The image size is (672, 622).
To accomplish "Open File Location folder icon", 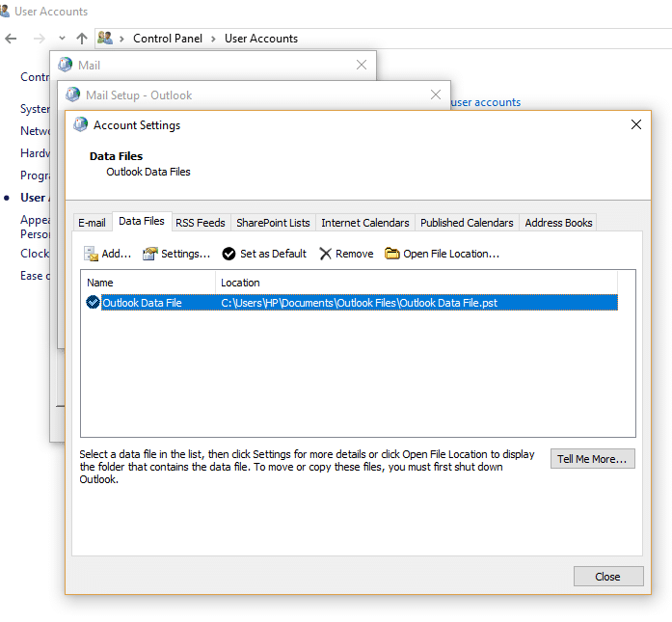I will point(392,254).
